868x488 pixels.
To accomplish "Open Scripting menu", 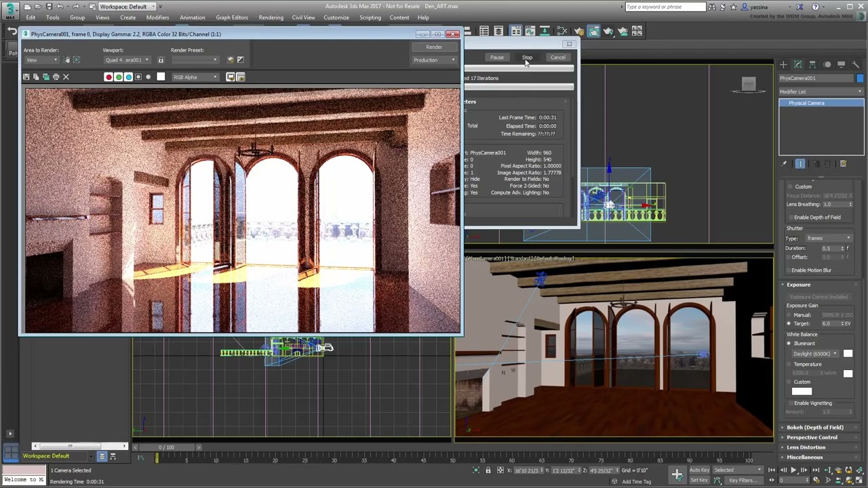I will (370, 18).
